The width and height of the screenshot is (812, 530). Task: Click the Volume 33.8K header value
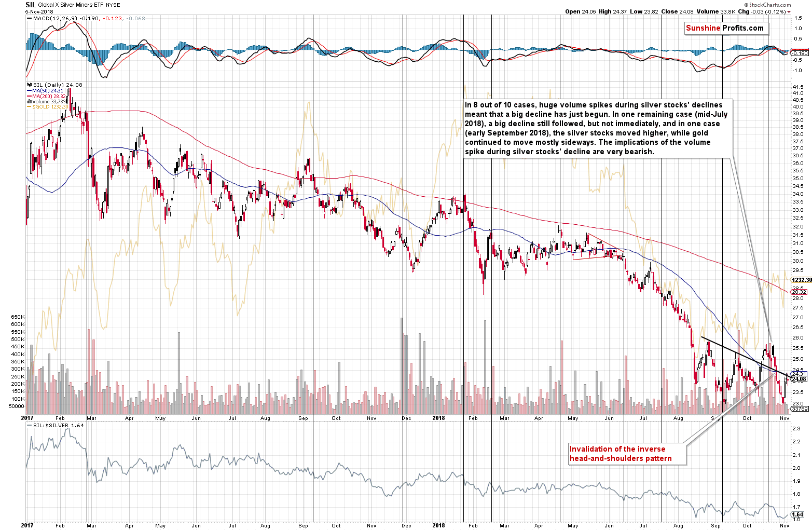(x=717, y=11)
